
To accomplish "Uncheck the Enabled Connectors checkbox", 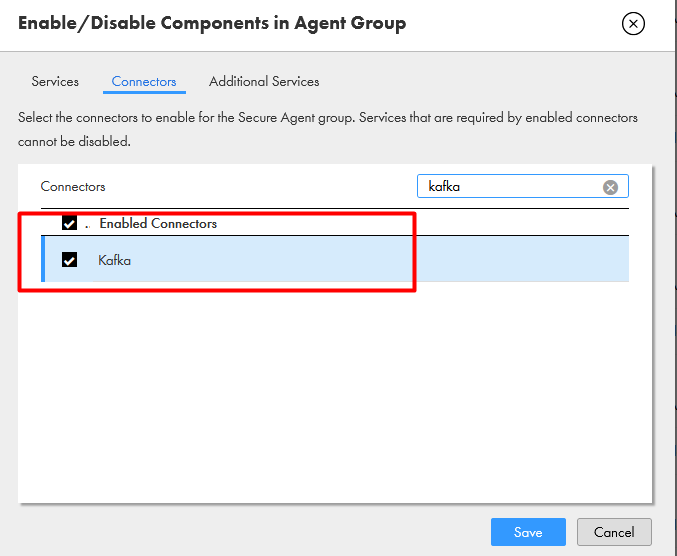I will [x=69, y=223].
